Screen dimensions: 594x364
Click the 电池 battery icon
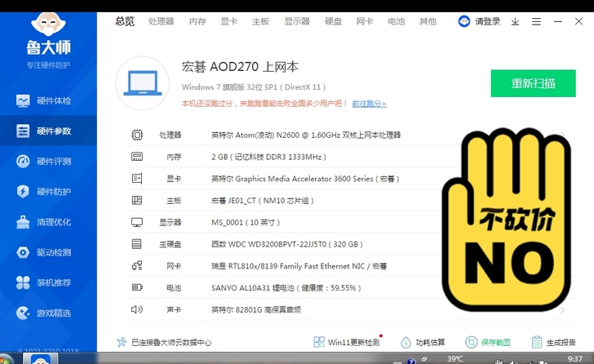(x=137, y=287)
